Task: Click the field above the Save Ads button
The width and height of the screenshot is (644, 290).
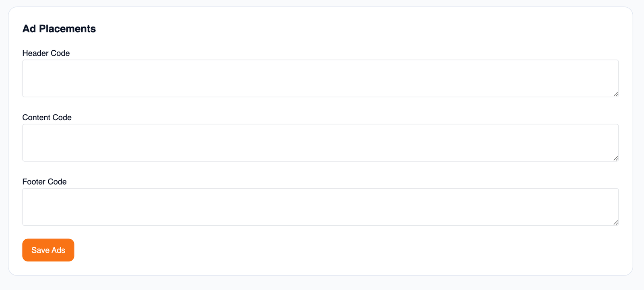Action: coord(320,207)
